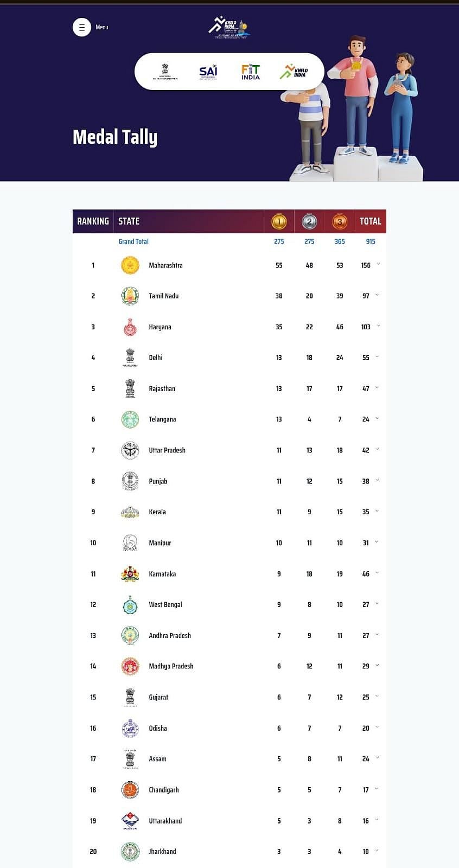Expand the Haryana row chevron
Screen dimensions: 459x868
coord(378,326)
